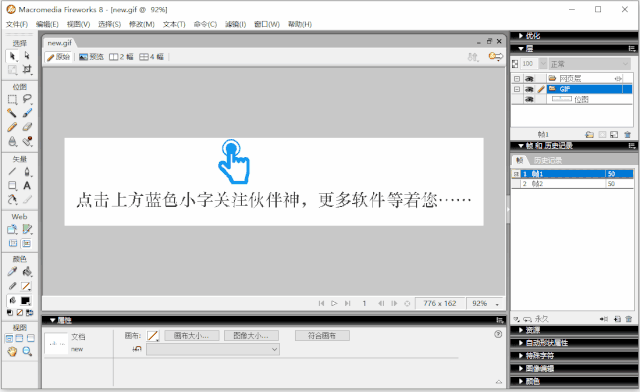
Task: Select the Paint Bucket tool
Action: tap(27, 272)
